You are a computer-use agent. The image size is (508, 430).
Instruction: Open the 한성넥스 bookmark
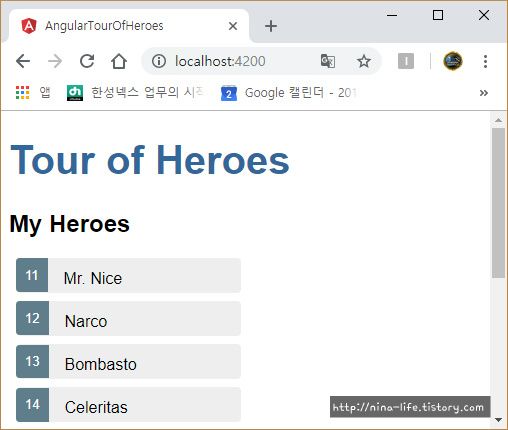[x=135, y=92]
